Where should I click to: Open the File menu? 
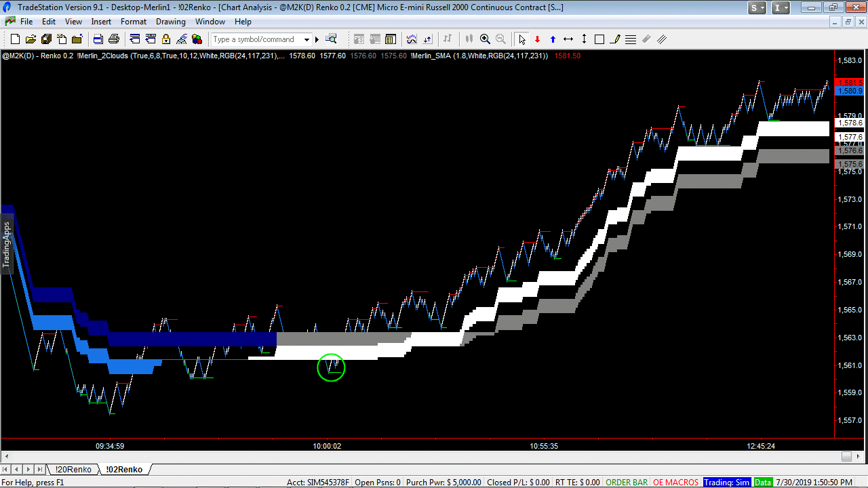tap(26, 22)
